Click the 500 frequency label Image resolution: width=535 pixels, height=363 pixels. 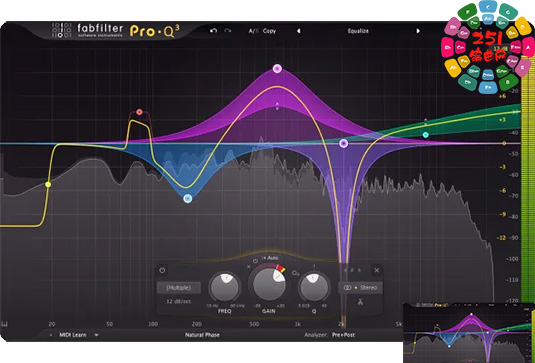(x=254, y=324)
